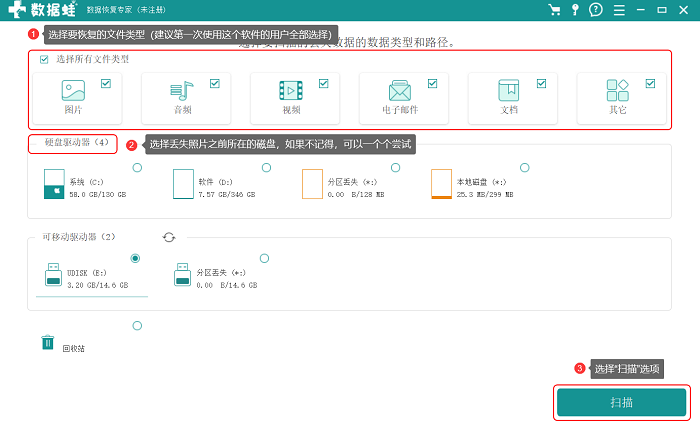Click the 扫描 scan button
The width and height of the screenshot is (700, 429).
tap(621, 403)
